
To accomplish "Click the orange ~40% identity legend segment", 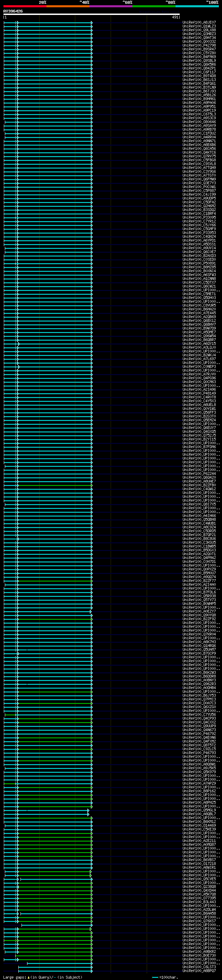I will point(68,6).
